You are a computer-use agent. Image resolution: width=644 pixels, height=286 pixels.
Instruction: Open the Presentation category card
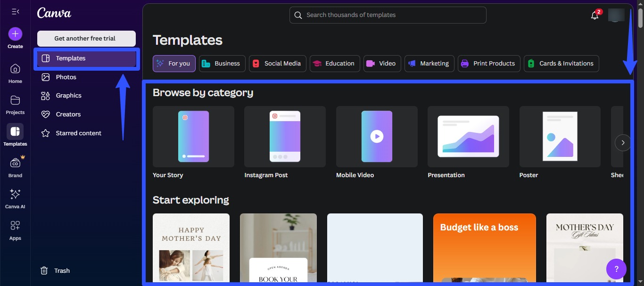pos(468,137)
